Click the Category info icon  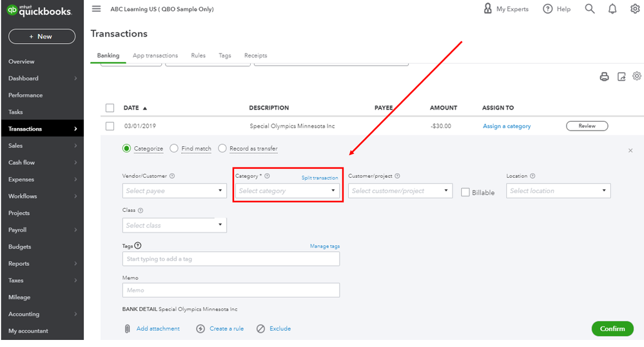267,176
